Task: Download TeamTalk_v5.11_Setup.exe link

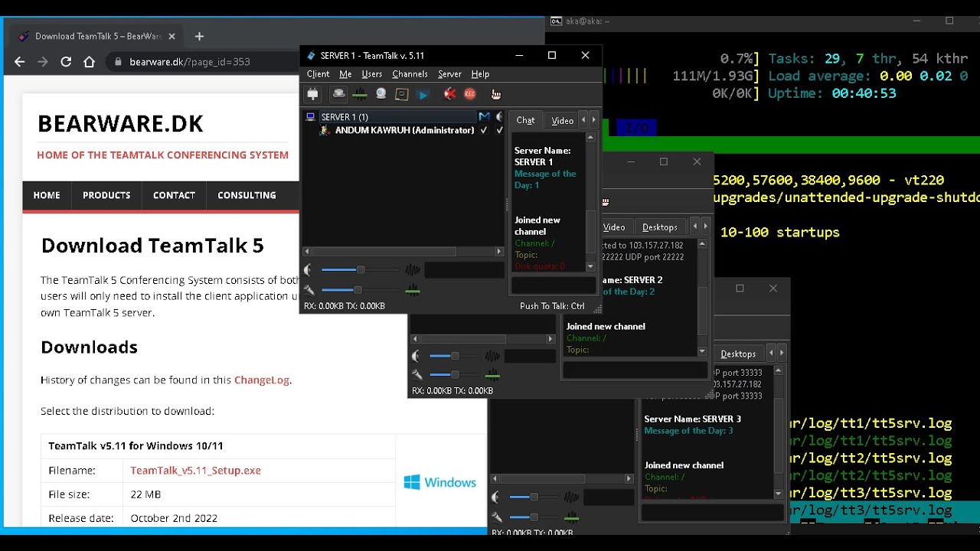Action: click(x=195, y=471)
